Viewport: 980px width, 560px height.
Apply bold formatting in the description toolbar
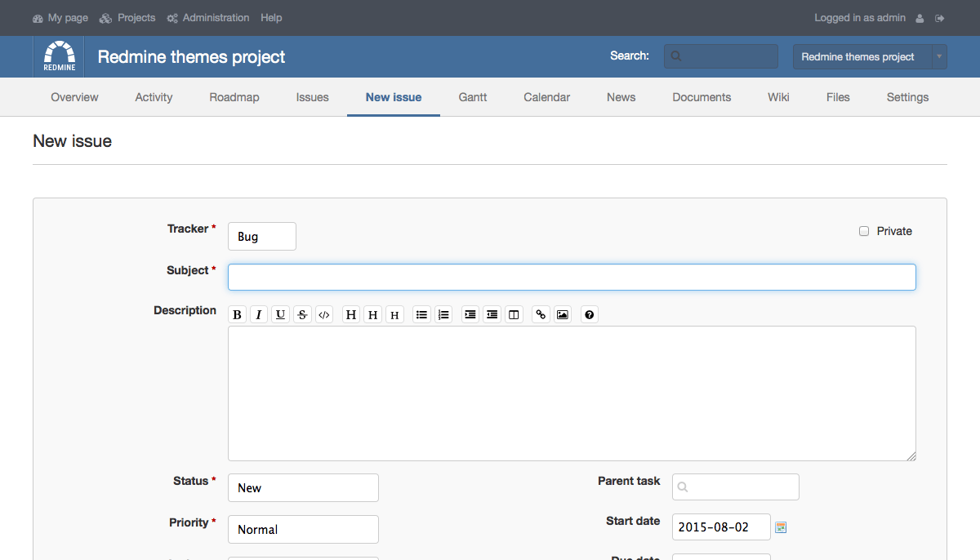click(237, 314)
